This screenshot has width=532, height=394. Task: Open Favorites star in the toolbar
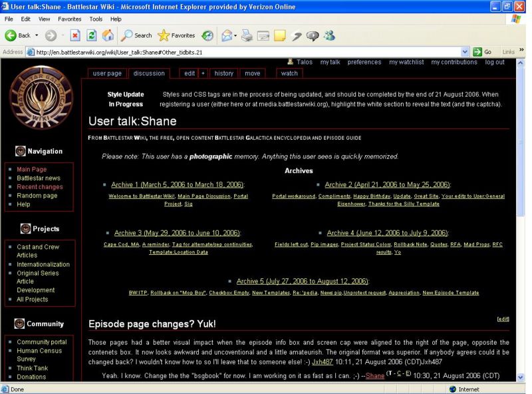[x=176, y=35]
